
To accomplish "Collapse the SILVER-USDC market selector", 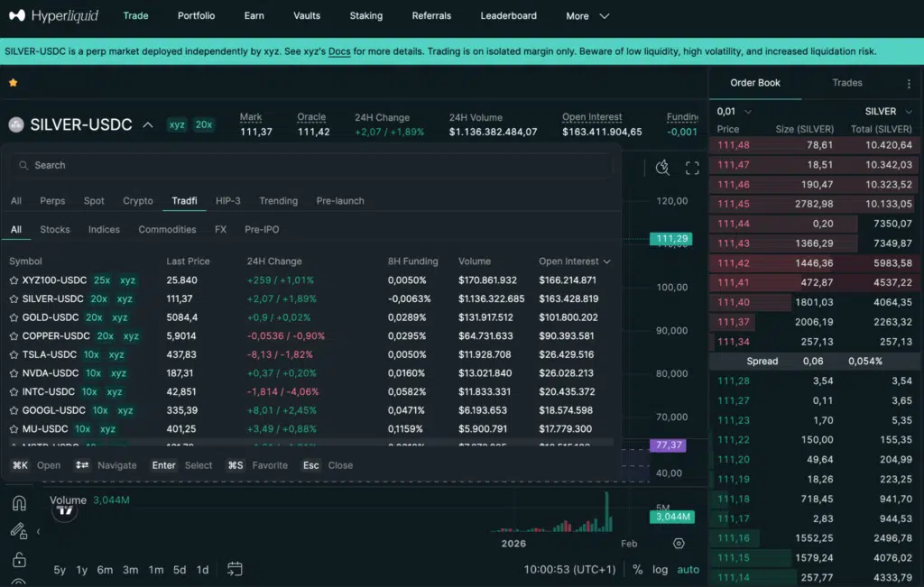I will pyautogui.click(x=148, y=125).
